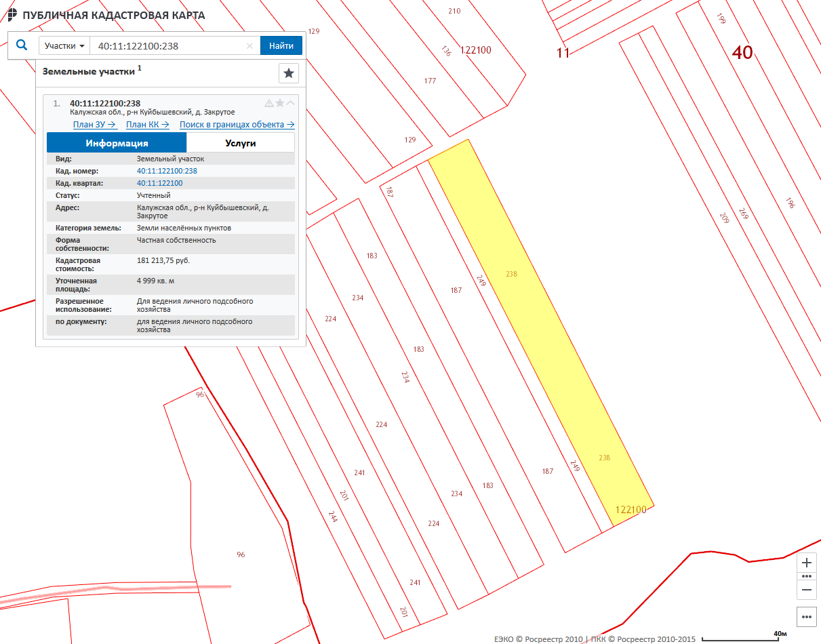Click Земли населённых пунктов value
The width and height of the screenshot is (821, 644).
click(x=184, y=228)
